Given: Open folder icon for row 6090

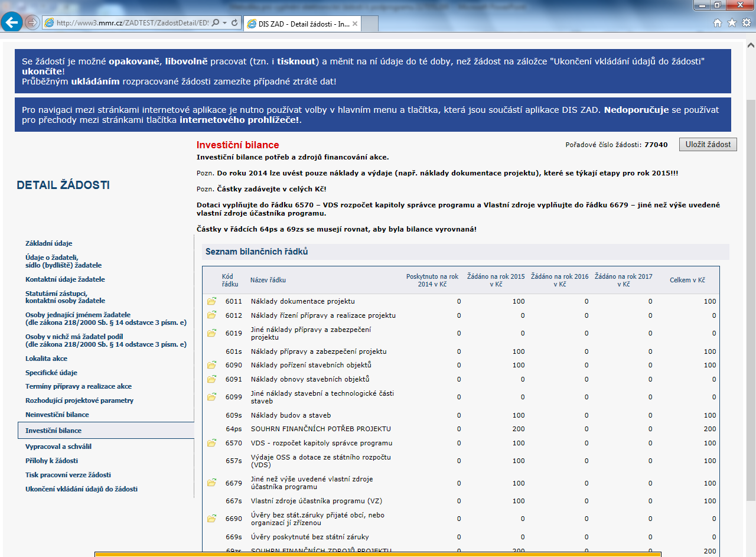Looking at the screenshot, I should [x=211, y=365].
